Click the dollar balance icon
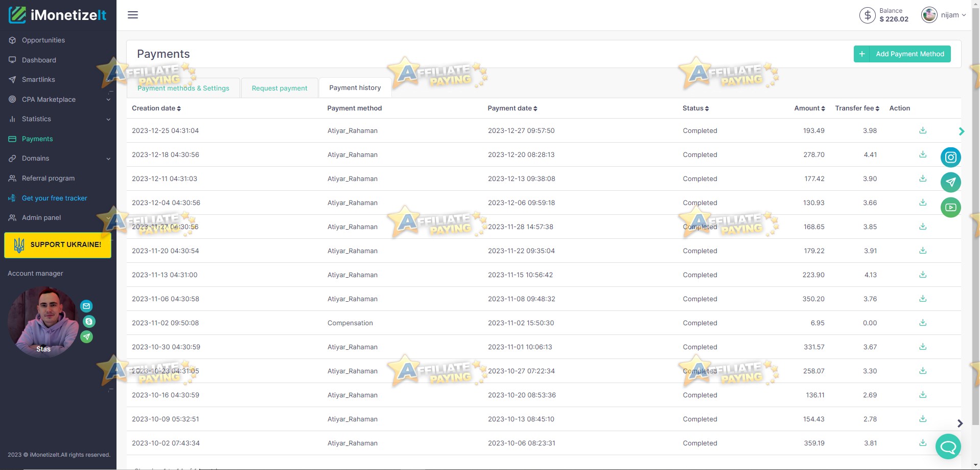This screenshot has height=470, width=980. pos(867,15)
